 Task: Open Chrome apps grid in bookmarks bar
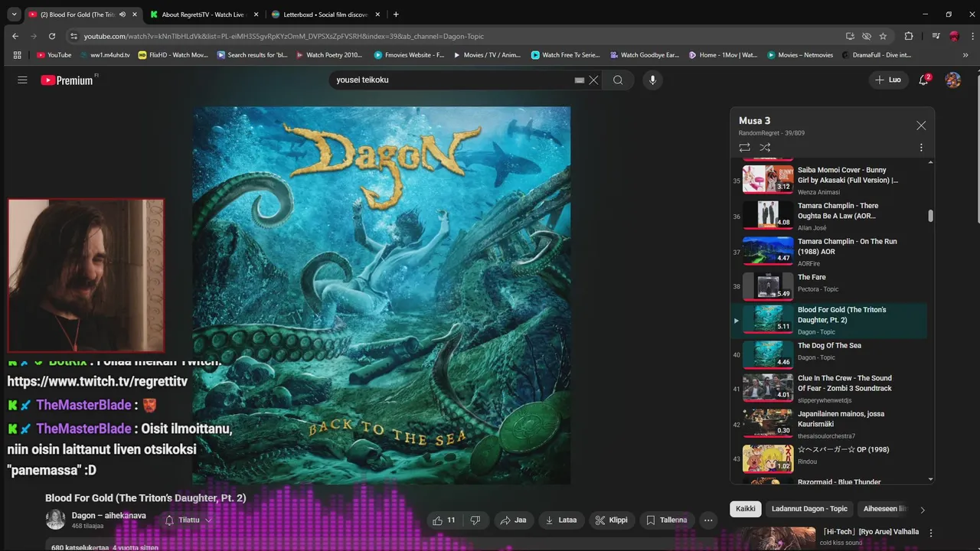point(18,55)
